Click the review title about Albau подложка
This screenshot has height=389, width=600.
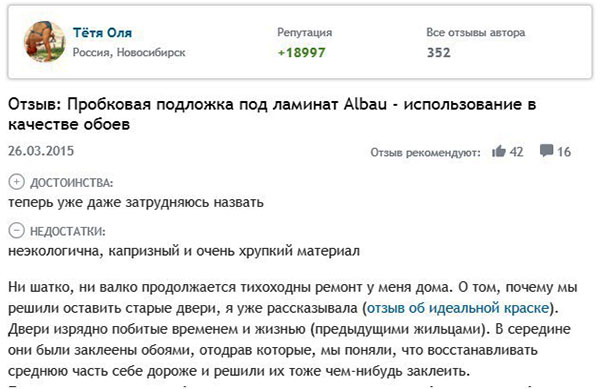pos(272,114)
